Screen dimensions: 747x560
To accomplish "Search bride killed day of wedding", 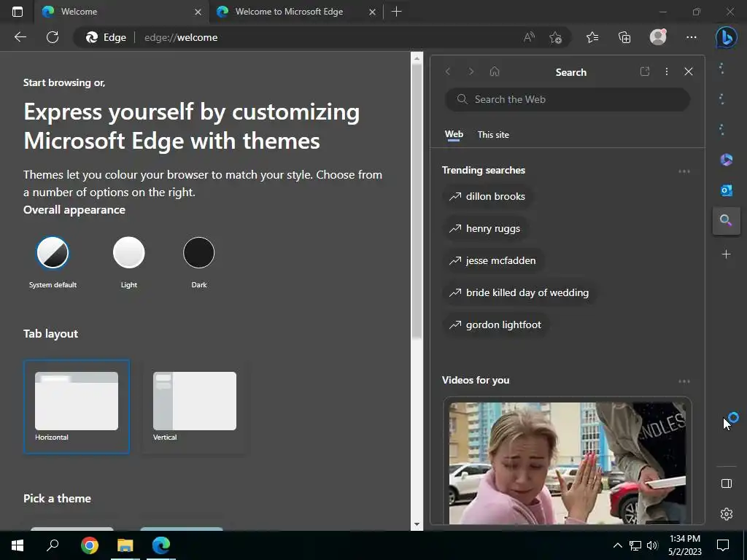I will coord(519,293).
